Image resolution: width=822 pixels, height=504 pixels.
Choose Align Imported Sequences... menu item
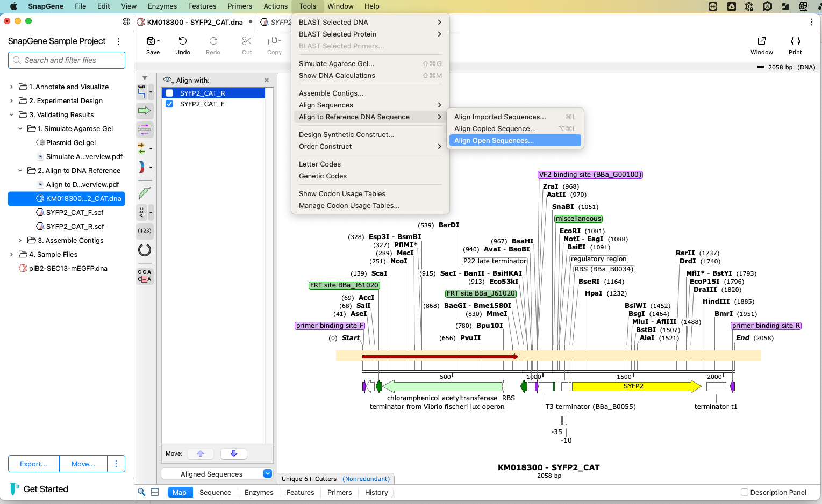[514, 117]
